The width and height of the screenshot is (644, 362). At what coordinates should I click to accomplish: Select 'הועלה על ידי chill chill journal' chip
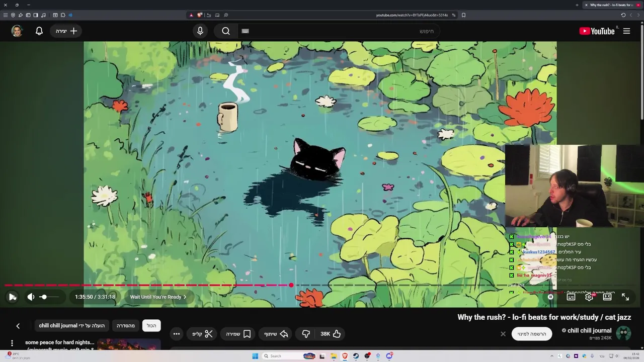[72, 326]
